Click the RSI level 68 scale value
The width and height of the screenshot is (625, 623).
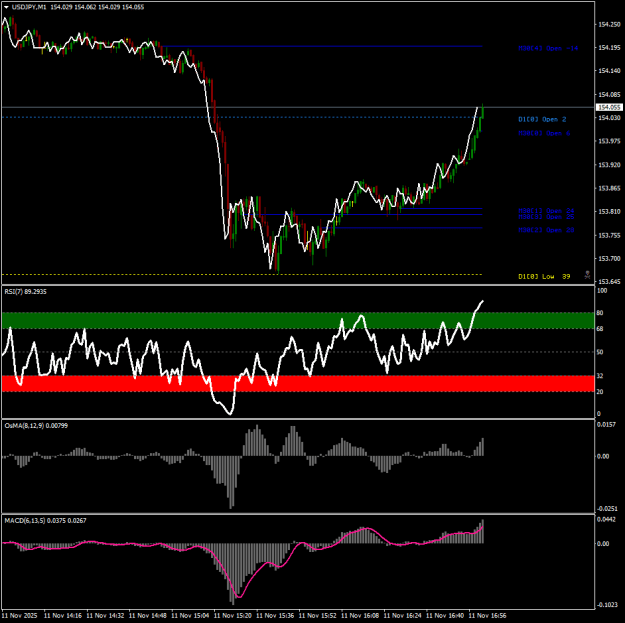click(x=600, y=329)
